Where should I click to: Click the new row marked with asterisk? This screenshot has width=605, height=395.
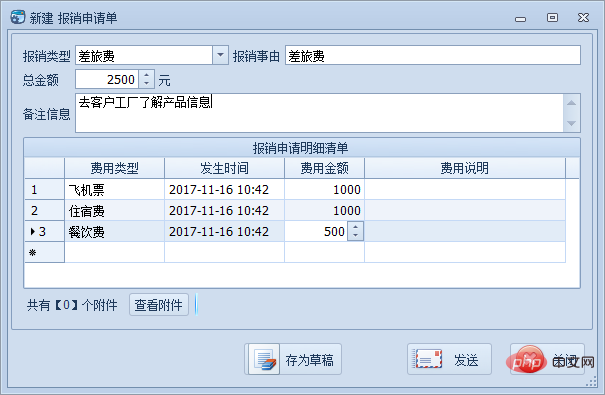(295, 252)
